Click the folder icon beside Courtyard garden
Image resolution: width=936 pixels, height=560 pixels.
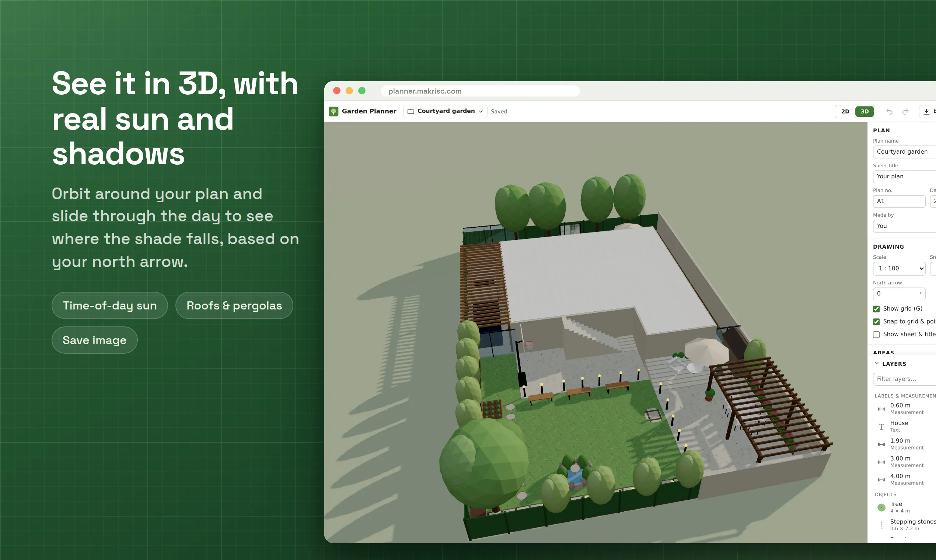pyautogui.click(x=411, y=111)
